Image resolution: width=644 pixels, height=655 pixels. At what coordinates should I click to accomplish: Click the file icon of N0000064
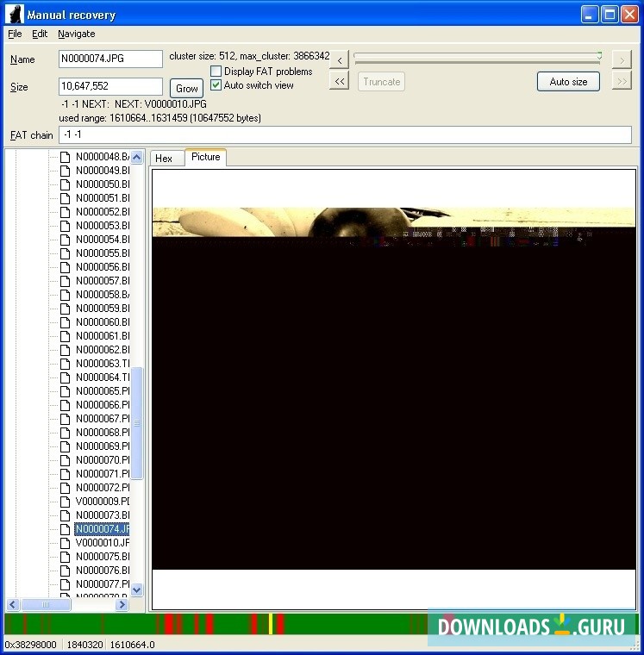point(65,377)
